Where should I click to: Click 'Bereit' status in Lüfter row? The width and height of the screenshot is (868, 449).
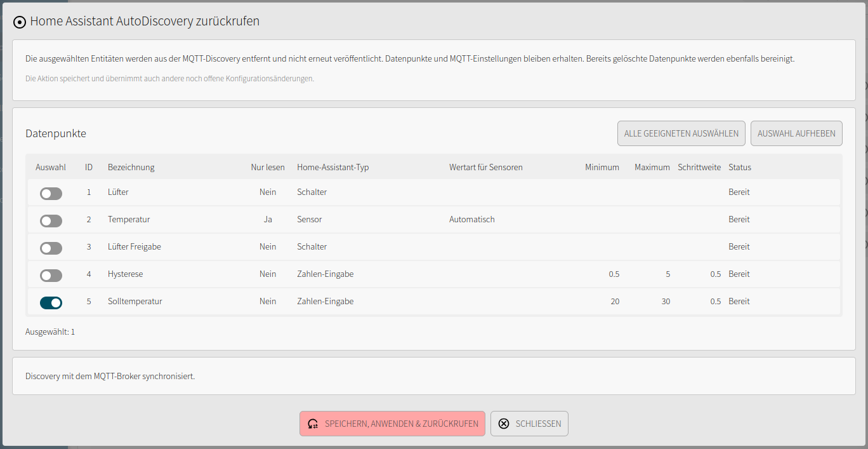pyautogui.click(x=739, y=192)
